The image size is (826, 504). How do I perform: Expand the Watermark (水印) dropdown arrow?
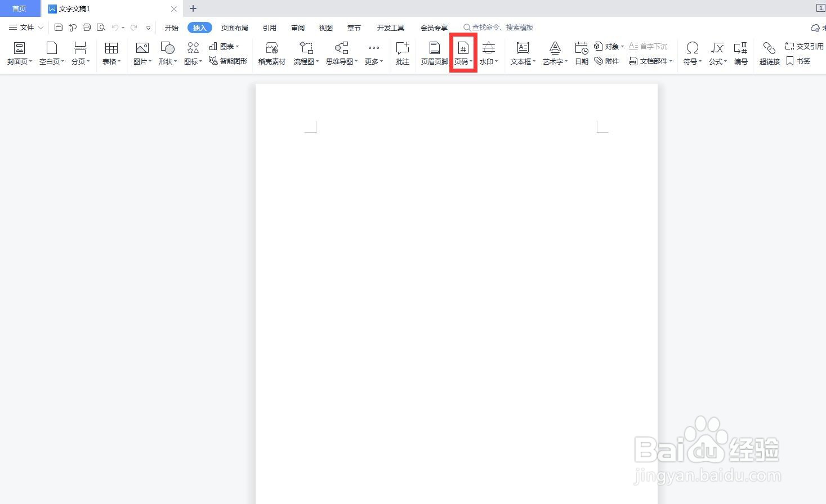(x=496, y=61)
